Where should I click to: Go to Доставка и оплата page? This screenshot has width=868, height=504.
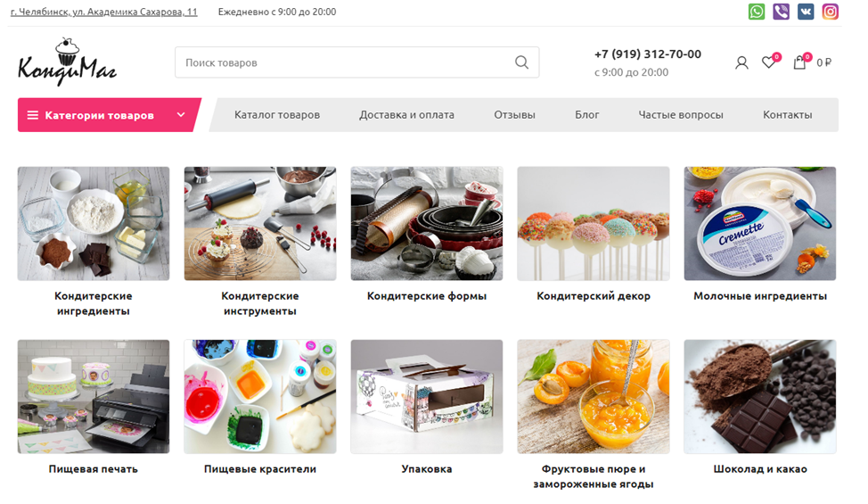pyautogui.click(x=406, y=115)
